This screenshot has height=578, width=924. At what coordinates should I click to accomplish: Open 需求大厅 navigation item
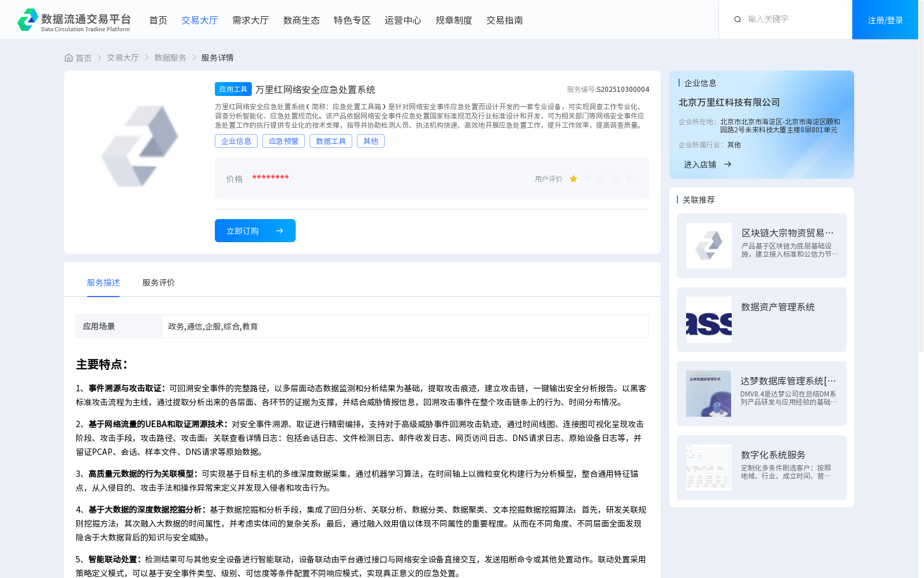[251, 20]
